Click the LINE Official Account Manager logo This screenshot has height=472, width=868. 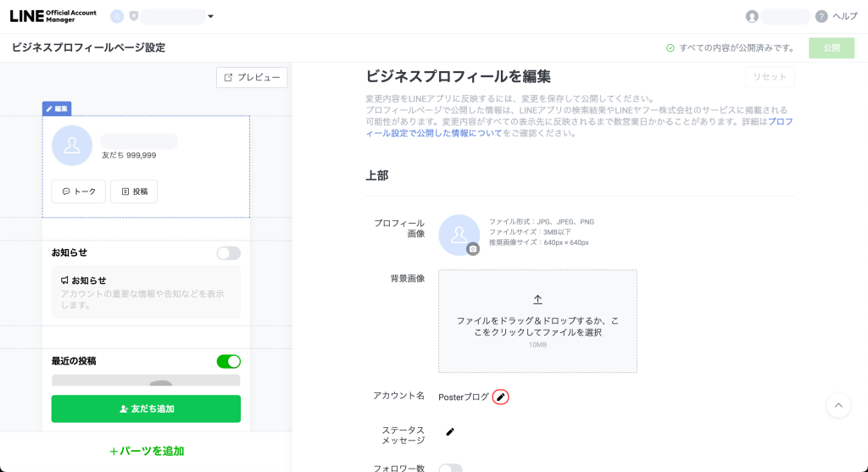point(53,15)
